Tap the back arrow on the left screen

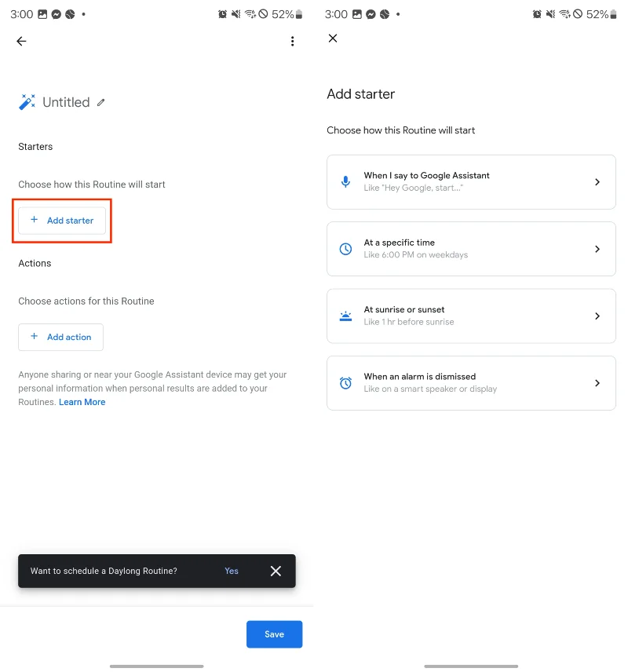coord(21,41)
